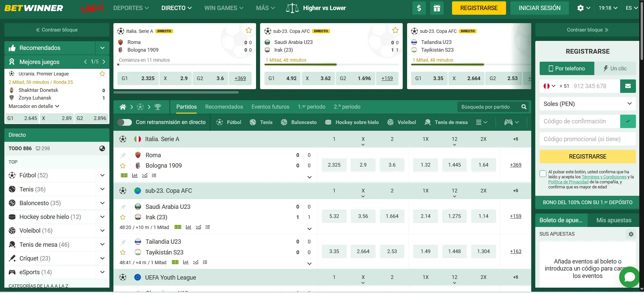Viewport: 644px width, 293px height.
Task: Favorite the Saudi Arabia U23 card star
Action: click(395, 31)
